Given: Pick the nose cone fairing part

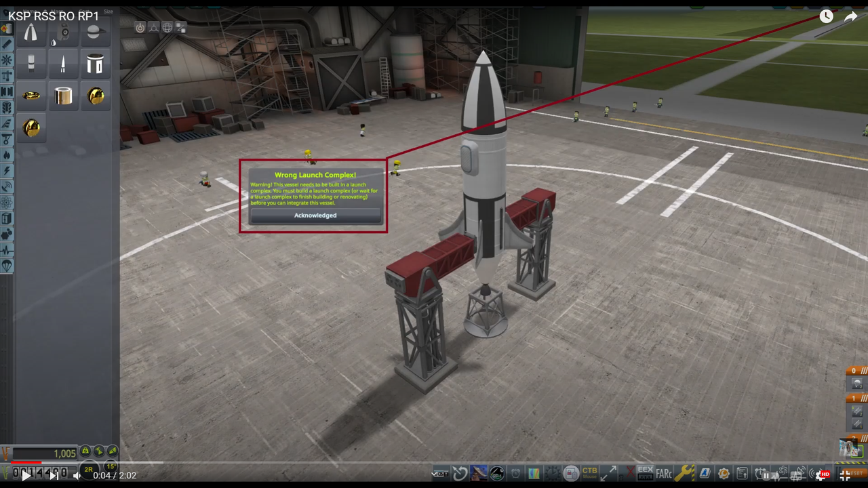Looking at the screenshot, I should [x=31, y=32].
